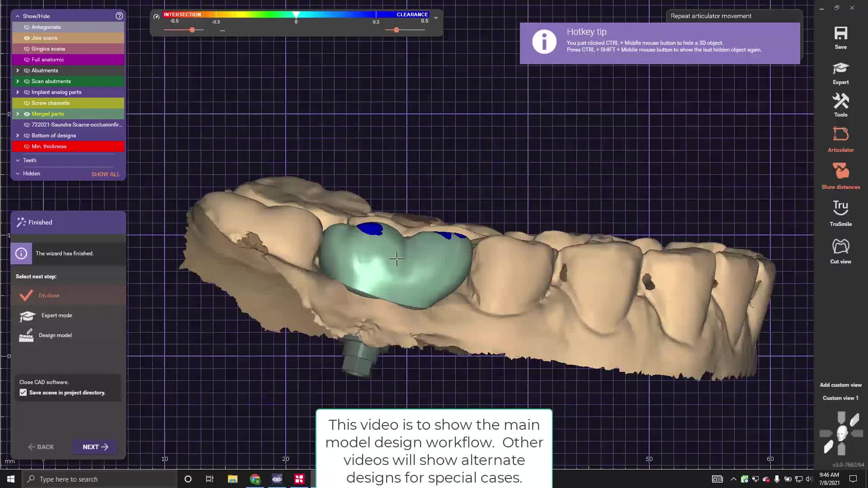
Task: Click the NEXT button
Action: click(95, 447)
